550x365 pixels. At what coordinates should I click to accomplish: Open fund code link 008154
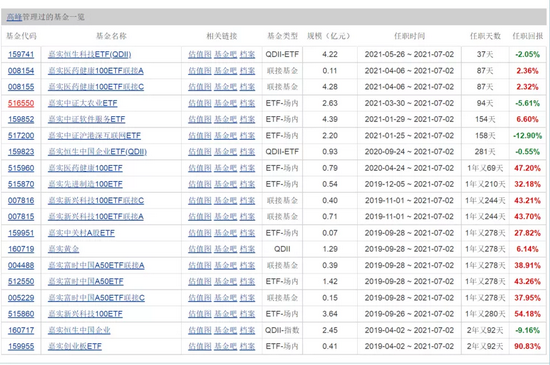[x=21, y=71]
